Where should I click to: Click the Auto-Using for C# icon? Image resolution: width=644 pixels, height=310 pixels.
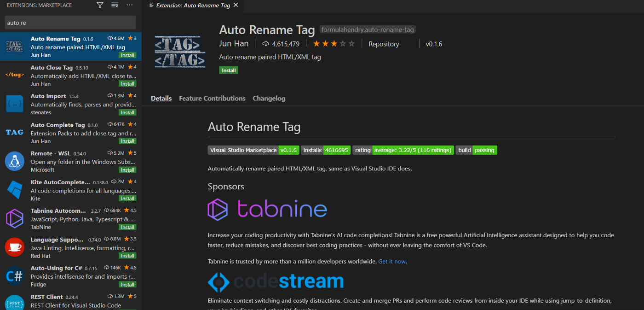coord(14,276)
